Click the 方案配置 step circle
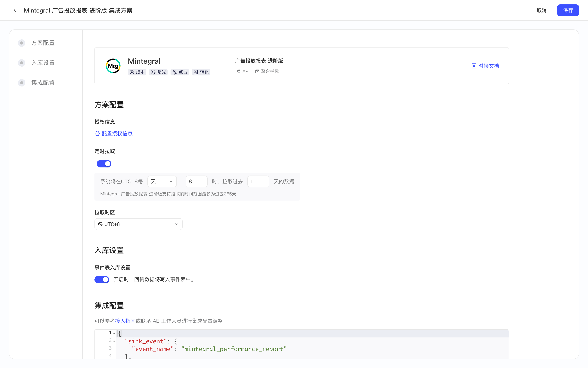588x368 pixels. coord(22,43)
